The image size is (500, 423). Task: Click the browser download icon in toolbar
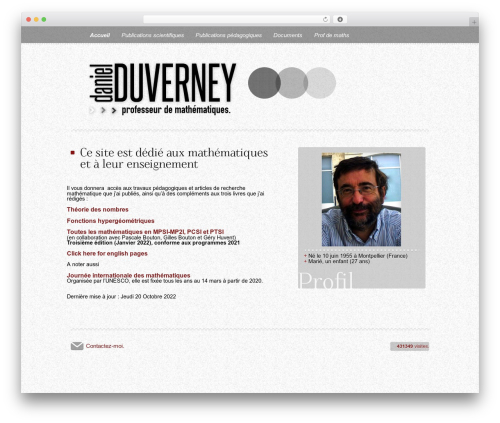point(340,20)
